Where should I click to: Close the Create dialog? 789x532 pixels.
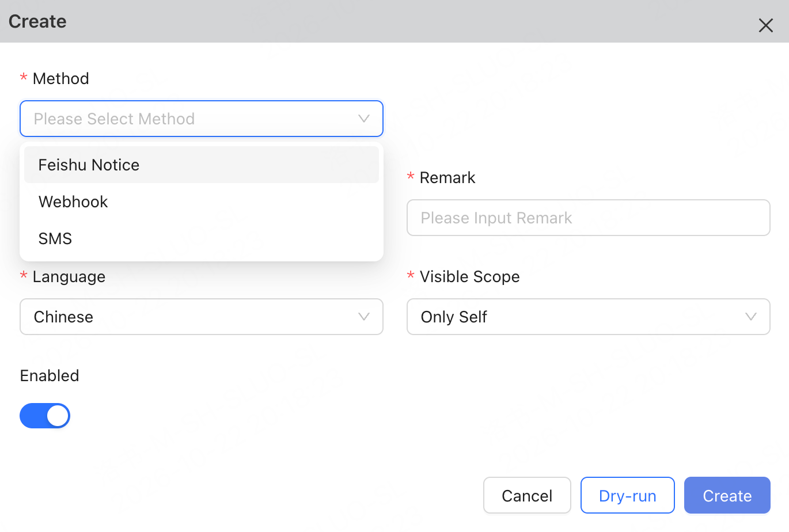(765, 25)
